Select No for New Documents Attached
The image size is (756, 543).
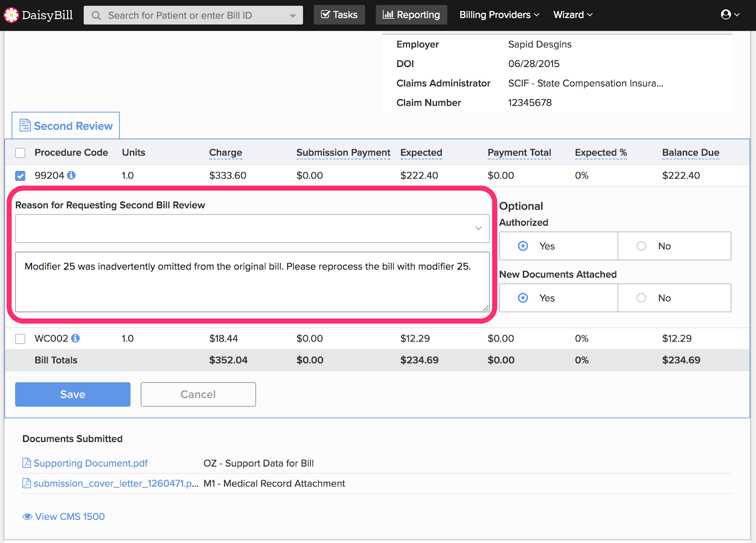tap(641, 298)
